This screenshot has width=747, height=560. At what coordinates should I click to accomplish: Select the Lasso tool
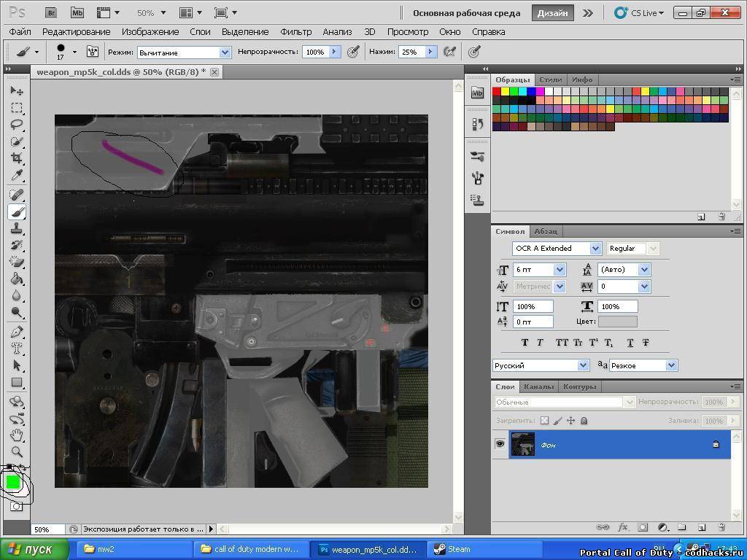17,124
